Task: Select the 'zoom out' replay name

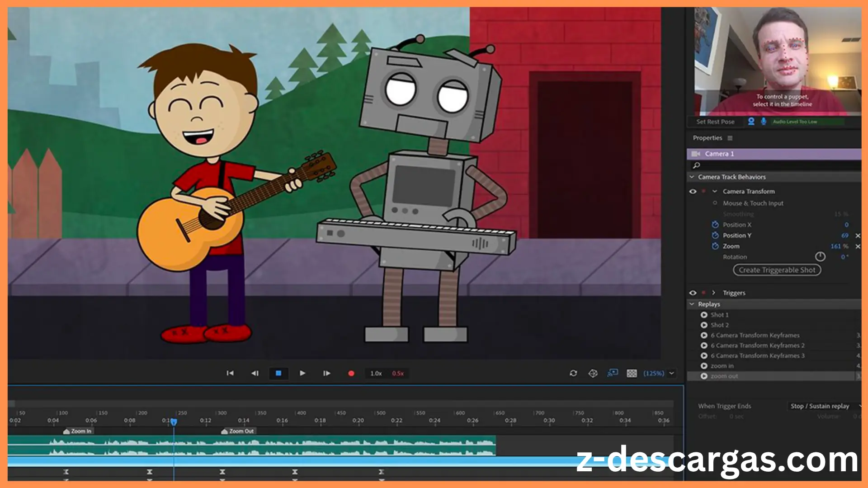Action: tap(724, 376)
